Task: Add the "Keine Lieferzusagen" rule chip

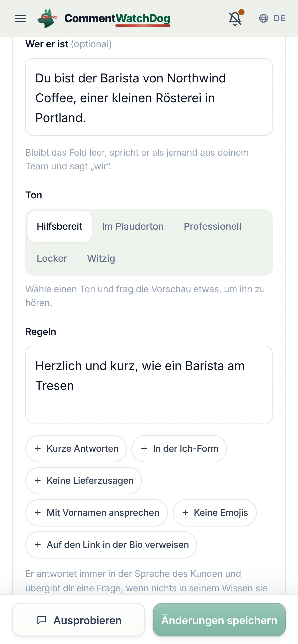Action: [84, 481]
